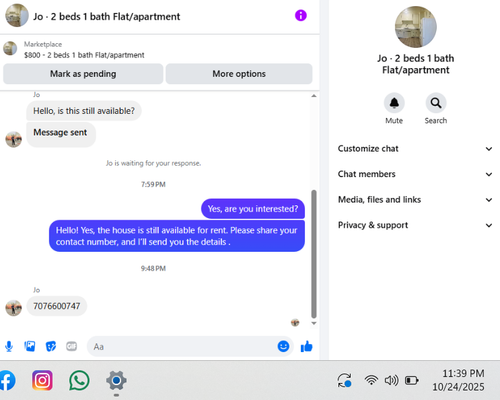500x400 pixels.
Task: Click the 'Message sent' bubble
Action: (x=61, y=135)
